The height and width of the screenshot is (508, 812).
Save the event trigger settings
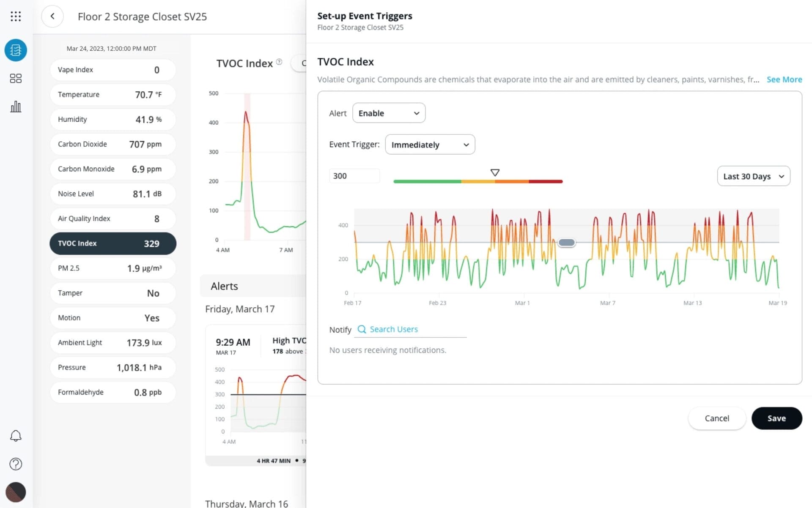tap(776, 418)
